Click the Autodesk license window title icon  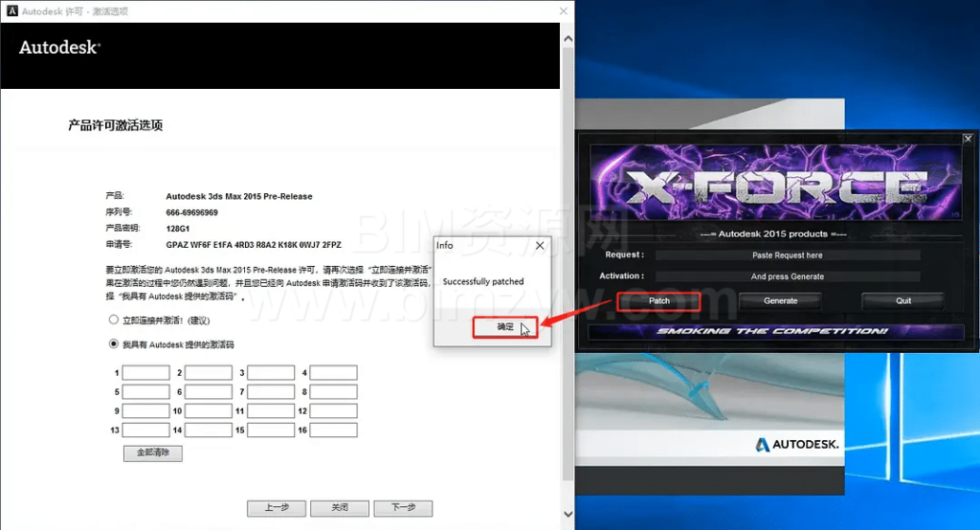click(11, 11)
